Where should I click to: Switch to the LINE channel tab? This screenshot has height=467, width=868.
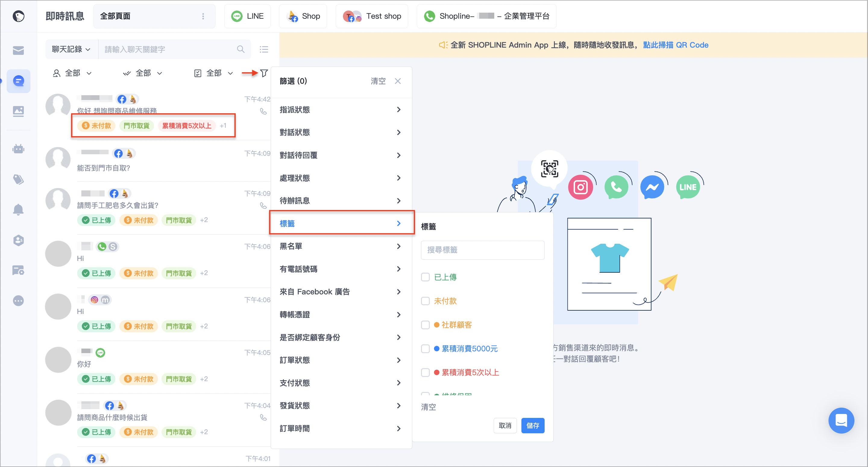click(247, 16)
